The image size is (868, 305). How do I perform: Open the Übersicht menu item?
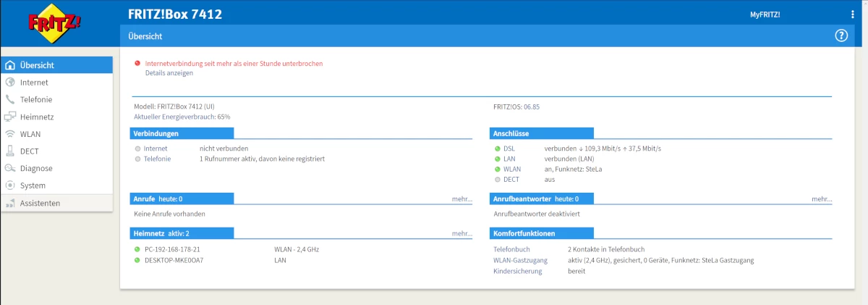pyautogui.click(x=56, y=65)
